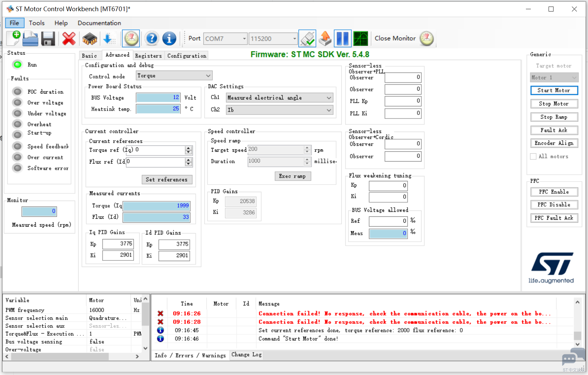Click the Start Motor button
Screen dimensions: 588x375
coord(554,90)
